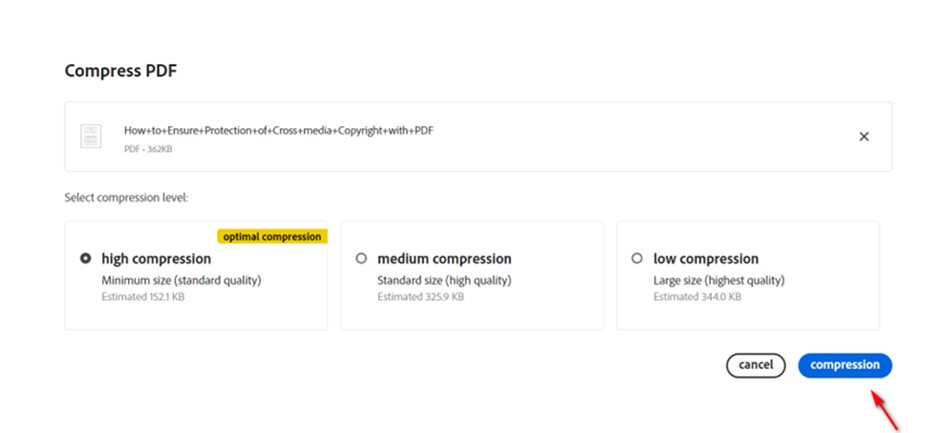Click the yellow optimal compression badge
940x433 pixels.
tap(272, 237)
